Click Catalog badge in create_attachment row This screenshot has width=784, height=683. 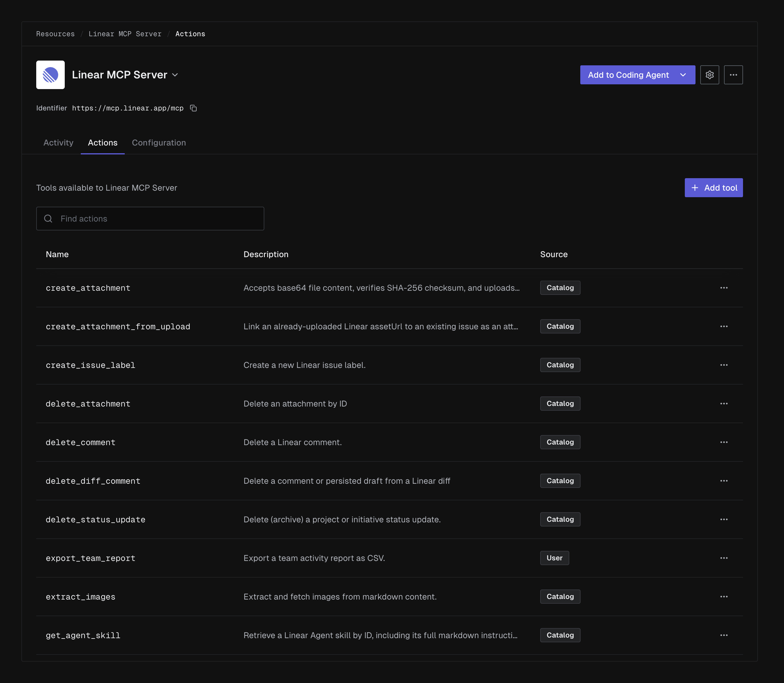[560, 288]
